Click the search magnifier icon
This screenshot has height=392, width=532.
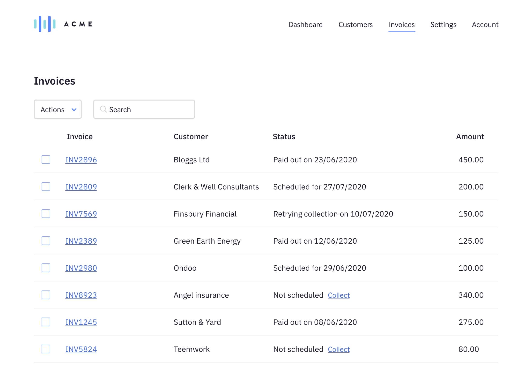tap(103, 109)
